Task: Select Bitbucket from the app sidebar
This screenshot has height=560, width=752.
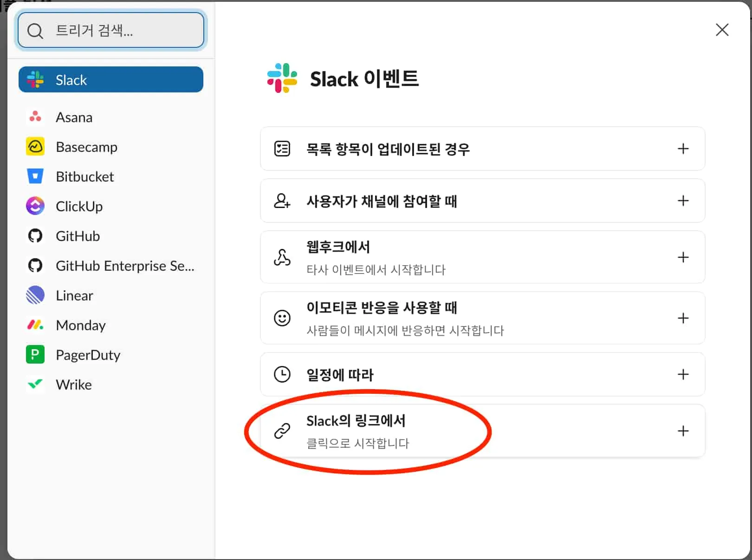Action: tap(84, 176)
